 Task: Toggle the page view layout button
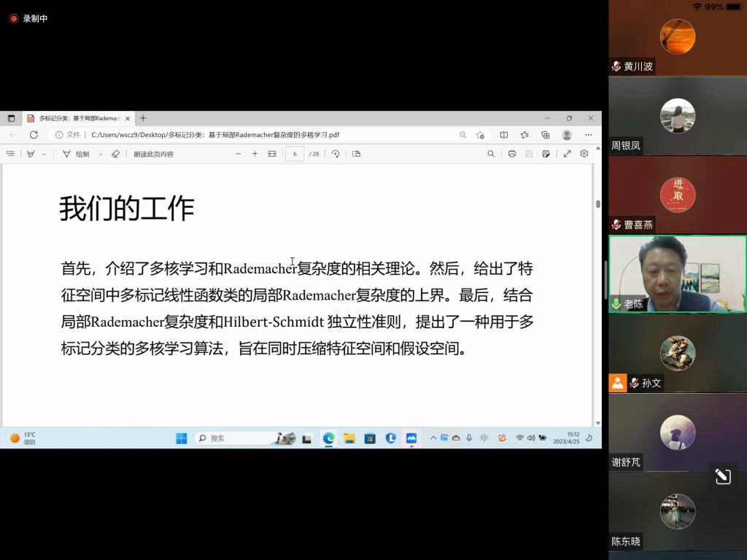356,154
